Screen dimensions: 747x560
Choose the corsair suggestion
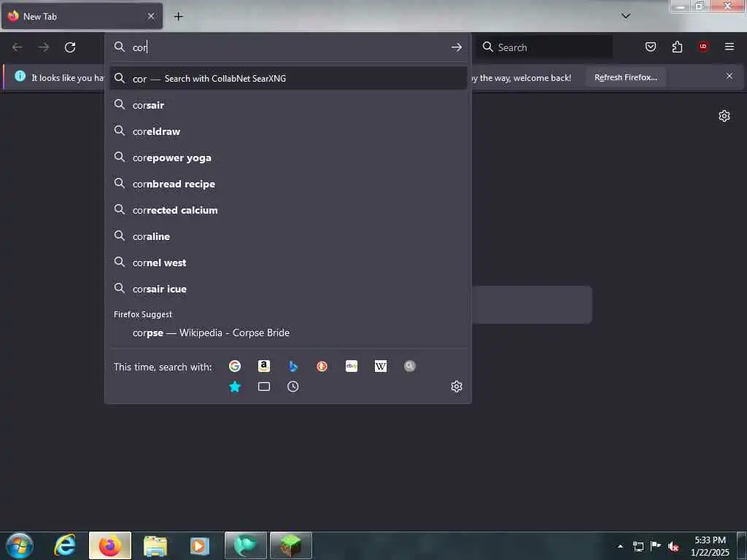(288, 105)
